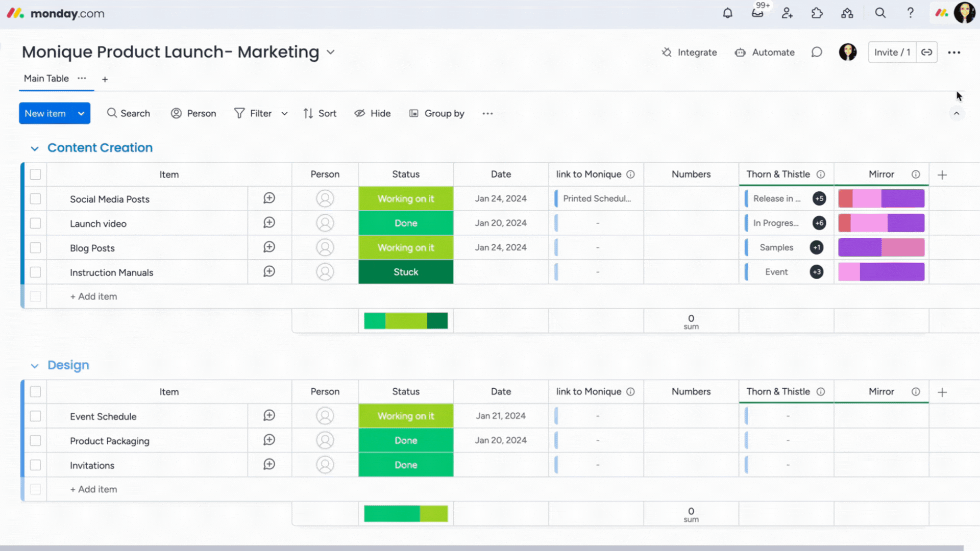The height and width of the screenshot is (551, 980).
Task: Add item to Content Creation group
Action: point(93,296)
